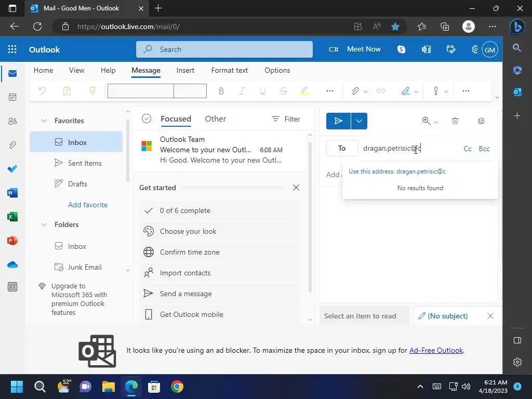The image size is (532, 399).
Task: Open OneDrive from the left rail
Action: [x=12, y=264]
